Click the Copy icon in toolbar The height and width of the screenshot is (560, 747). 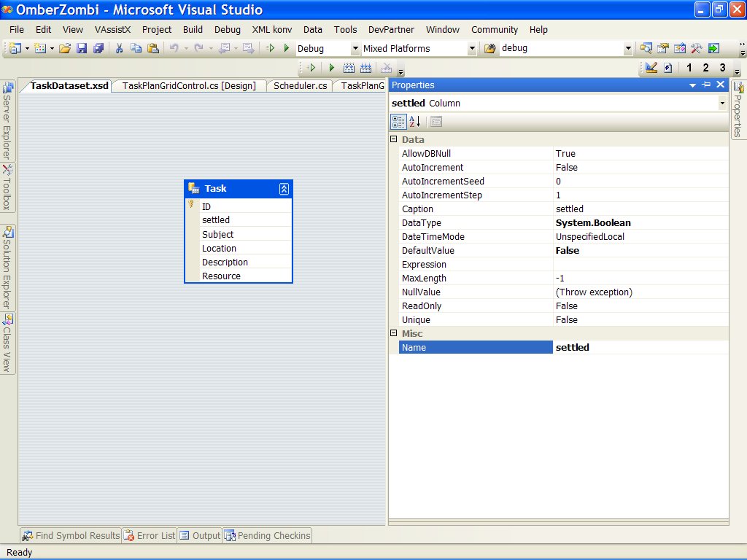point(136,48)
